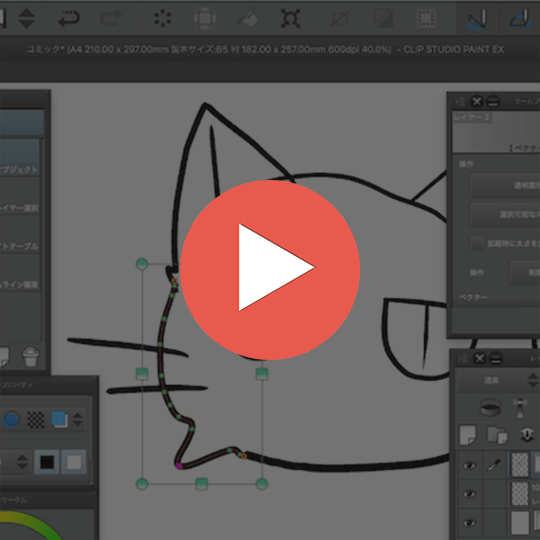Click the trash bin icon in sub tool panel

30,357
